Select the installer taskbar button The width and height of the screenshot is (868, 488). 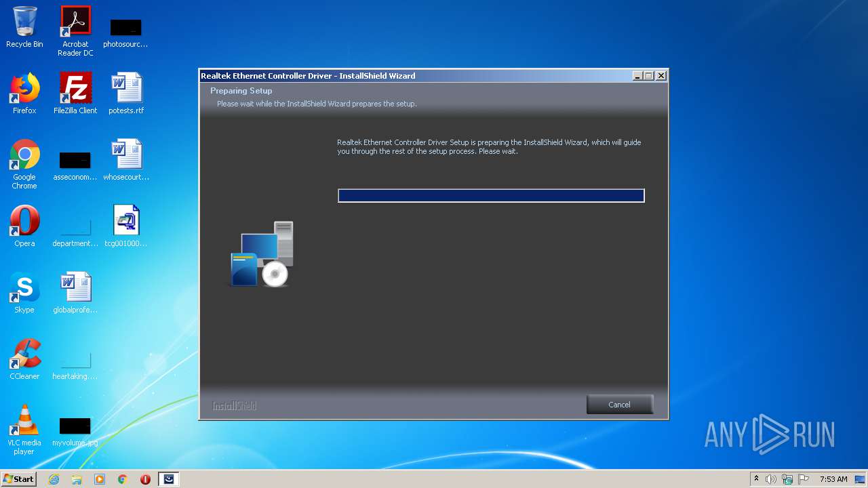click(169, 479)
